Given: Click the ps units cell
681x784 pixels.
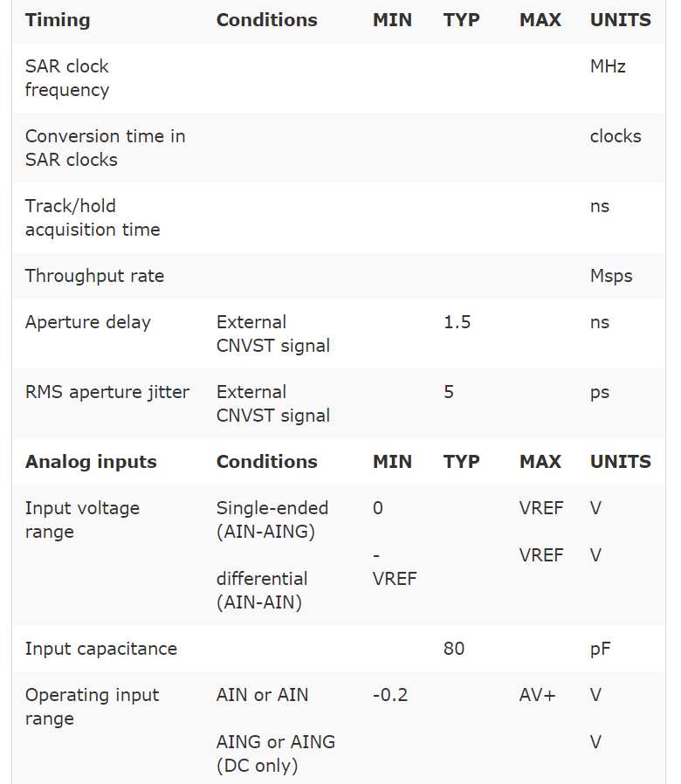Looking at the screenshot, I should click(x=600, y=392).
